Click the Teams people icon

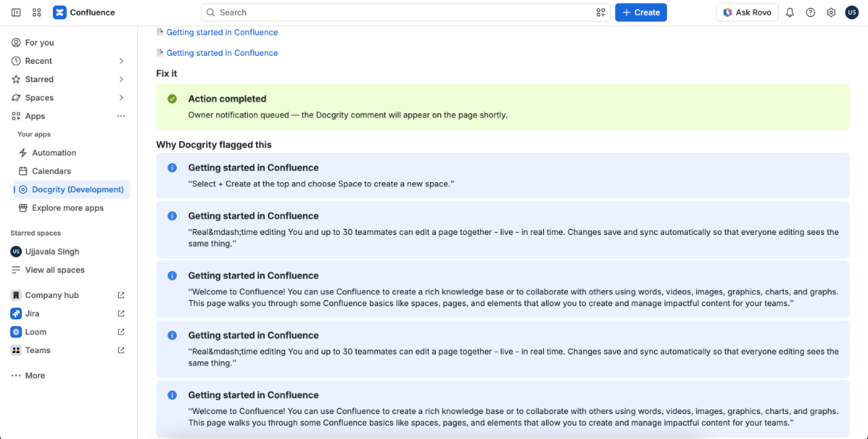click(16, 350)
